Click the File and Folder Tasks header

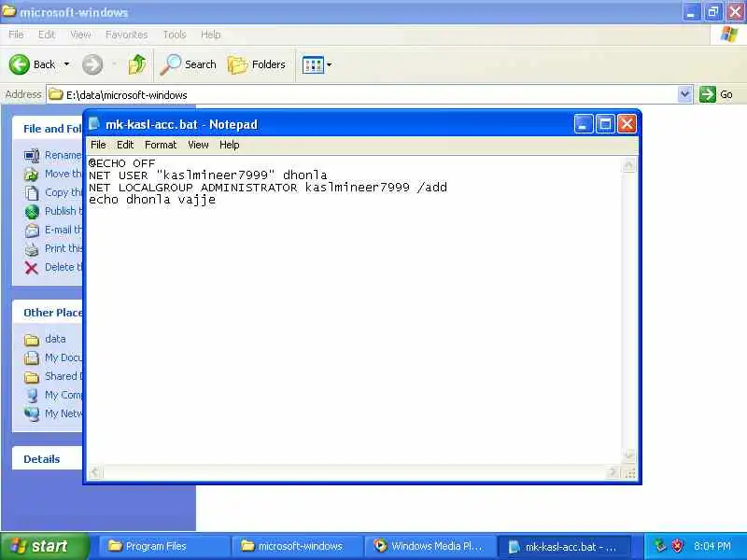point(48,129)
